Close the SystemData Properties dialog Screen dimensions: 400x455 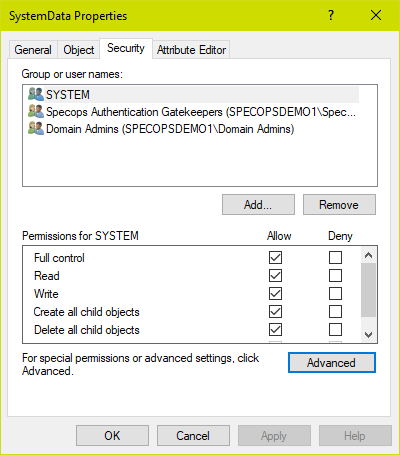point(376,15)
